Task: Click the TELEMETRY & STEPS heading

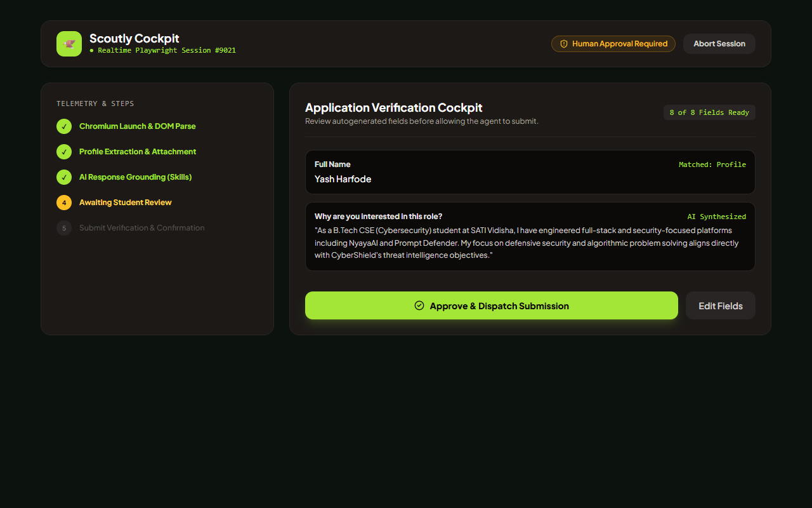Action: click(x=95, y=104)
